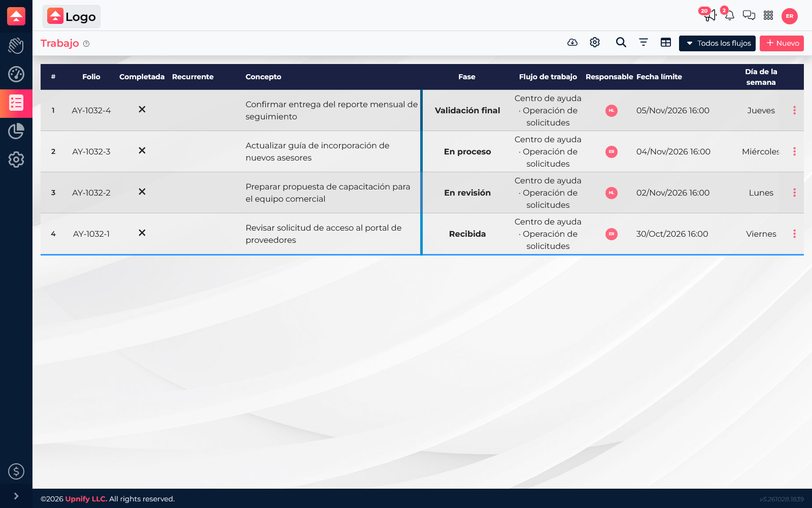Screen dimensions: 812x508
Task: Open the settings gear in the sidebar
Action: (16, 160)
